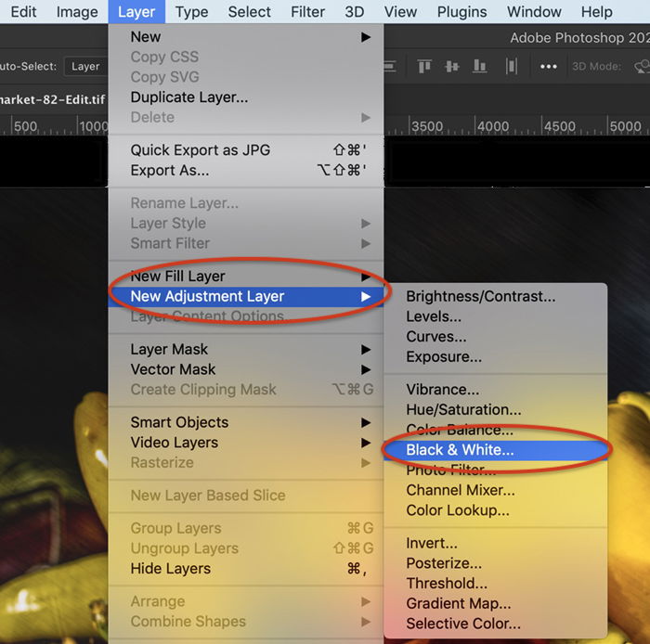
Task: Open the Plugins menu
Action: coord(461,12)
